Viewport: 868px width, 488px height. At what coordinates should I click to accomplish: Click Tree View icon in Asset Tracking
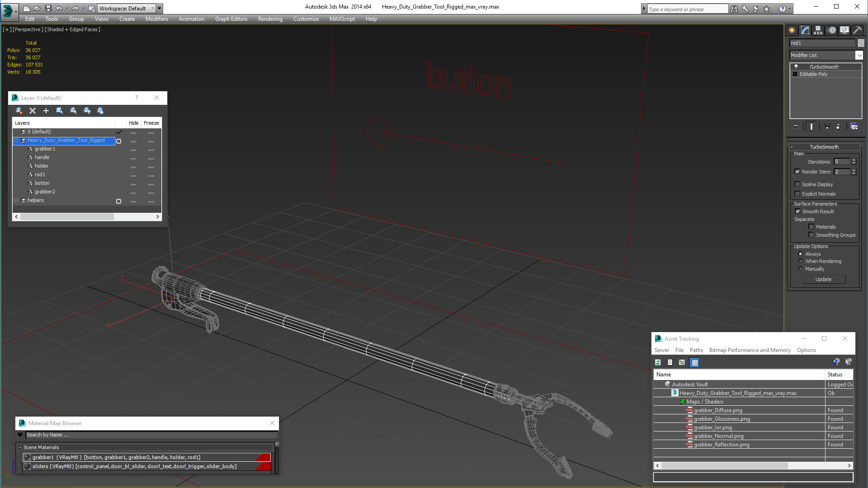pos(682,362)
